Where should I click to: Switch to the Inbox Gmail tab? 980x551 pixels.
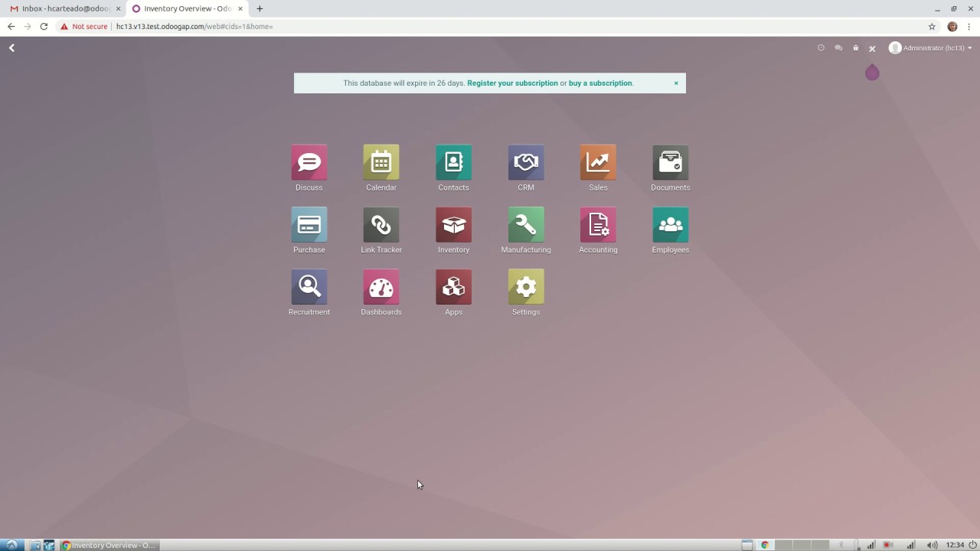click(x=64, y=8)
